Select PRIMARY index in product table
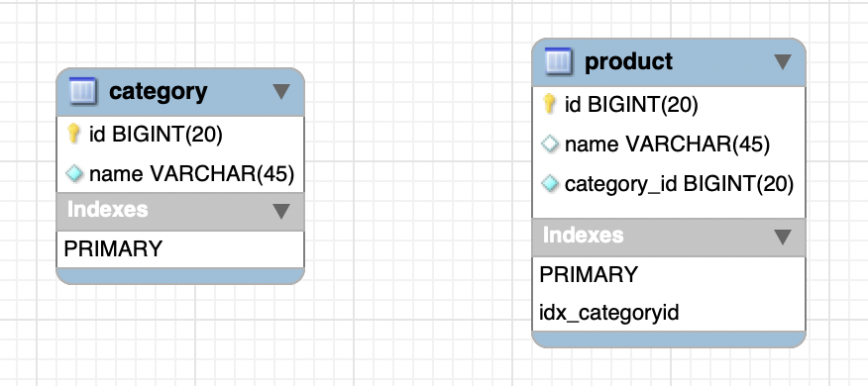Screen dimensions: 868x386 [669, 274]
